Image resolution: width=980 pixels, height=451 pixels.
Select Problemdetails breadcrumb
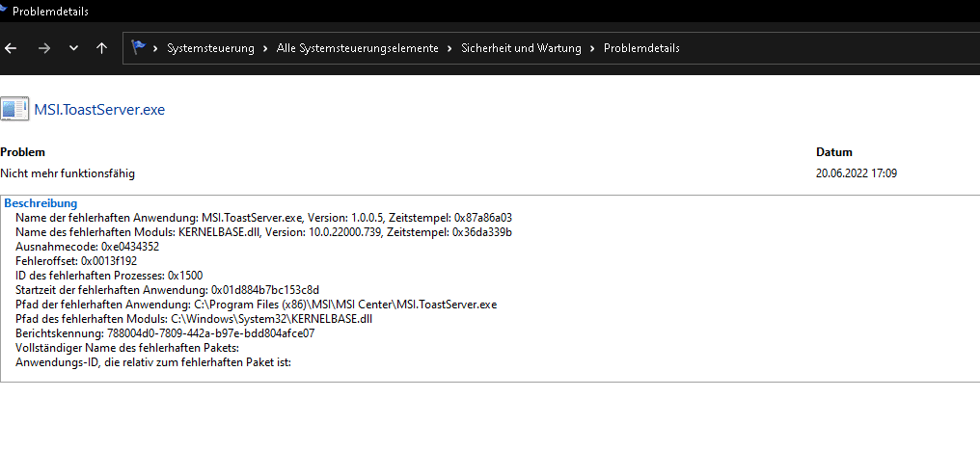(x=641, y=48)
